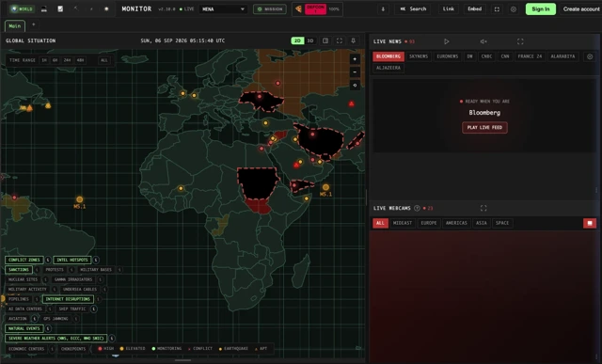
Task: Set time range to ALL
Action: (104, 60)
